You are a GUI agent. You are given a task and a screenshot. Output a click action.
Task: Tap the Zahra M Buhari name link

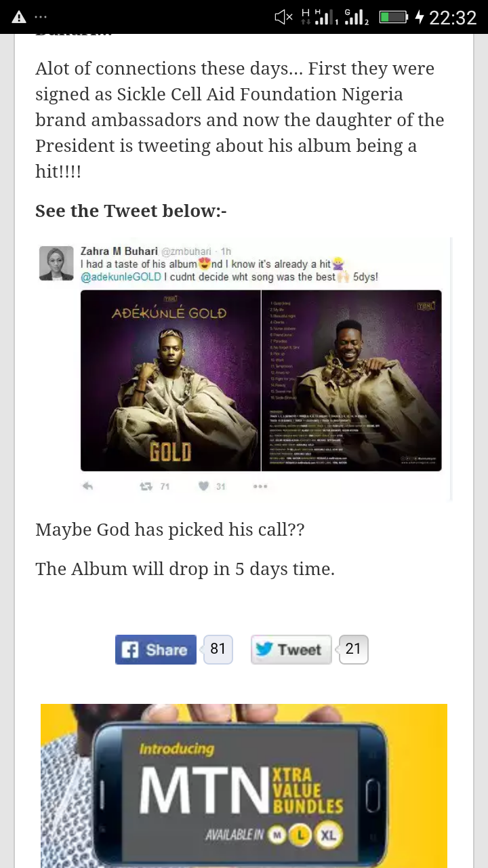pos(119,252)
